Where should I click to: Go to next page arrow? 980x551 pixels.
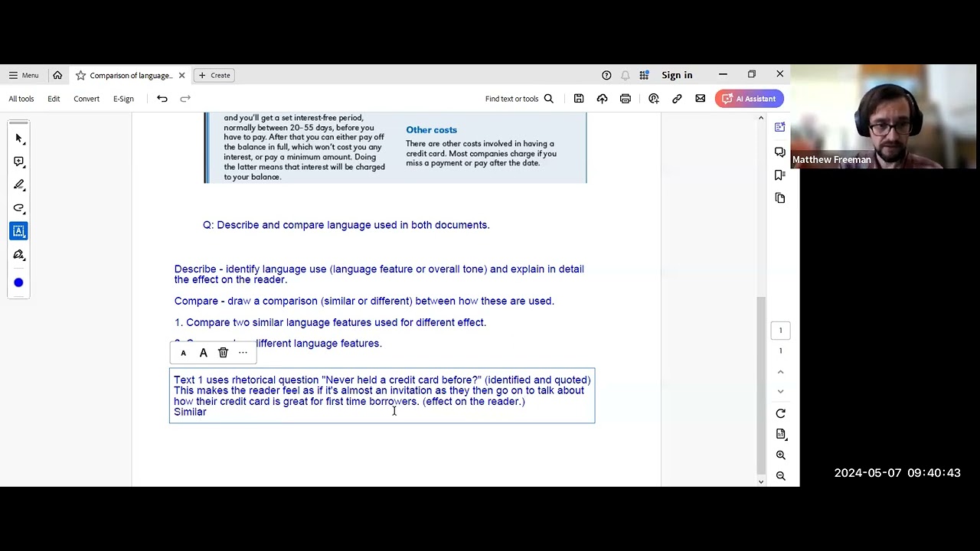[781, 391]
